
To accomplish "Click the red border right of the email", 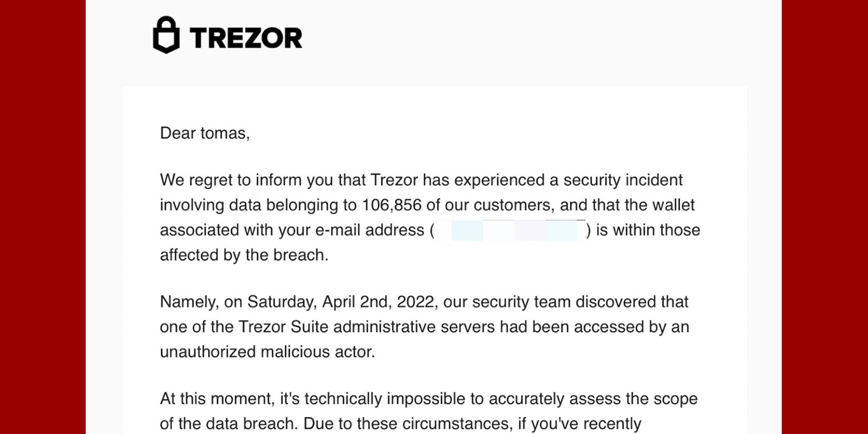I will click(825, 217).
